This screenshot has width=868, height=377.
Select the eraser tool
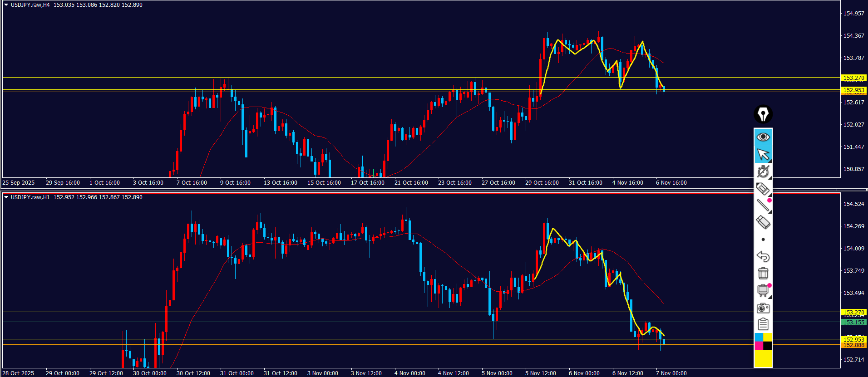[x=763, y=222]
